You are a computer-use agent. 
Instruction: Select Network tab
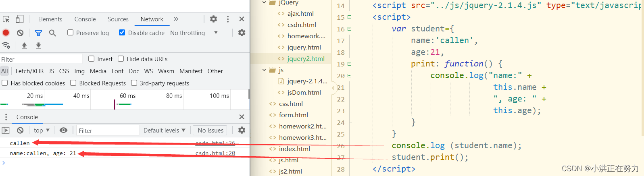(x=152, y=19)
